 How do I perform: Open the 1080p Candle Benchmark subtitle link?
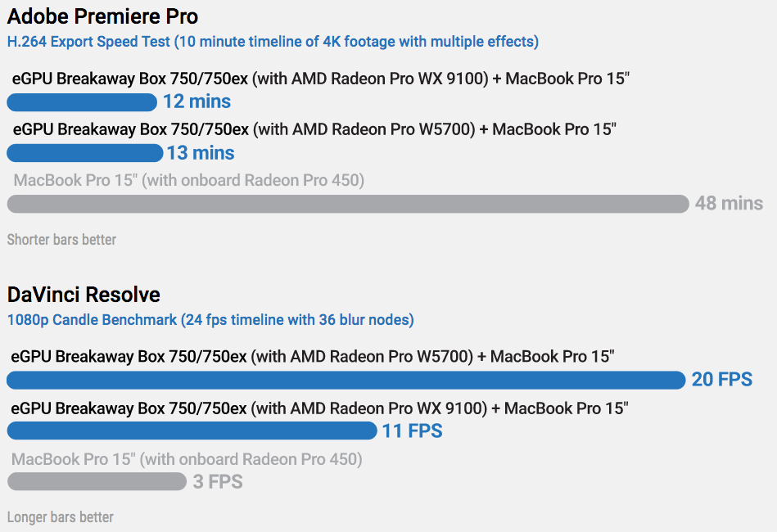click(x=210, y=320)
